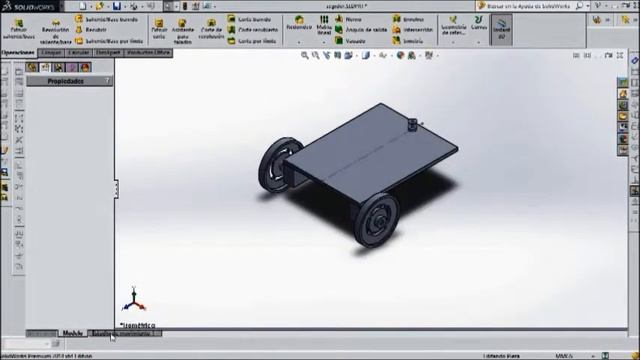Click the Undo arrow icon in the title toolbar
This screenshot has height=360, width=640.
150,6
